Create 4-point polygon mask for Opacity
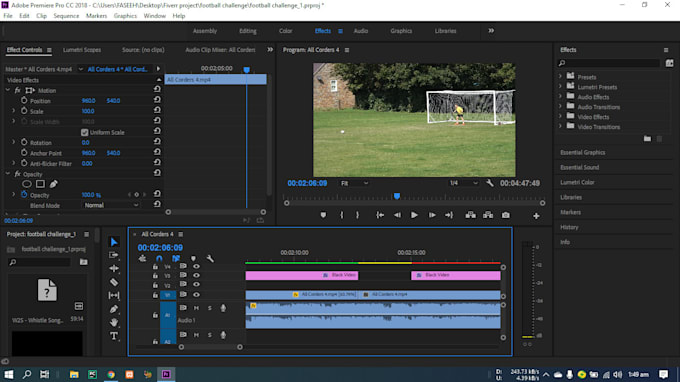 tap(40, 184)
